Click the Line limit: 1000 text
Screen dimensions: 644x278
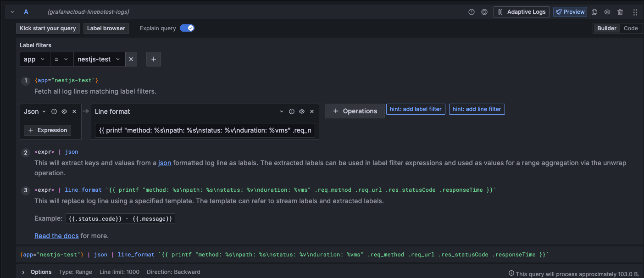[x=119, y=272]
